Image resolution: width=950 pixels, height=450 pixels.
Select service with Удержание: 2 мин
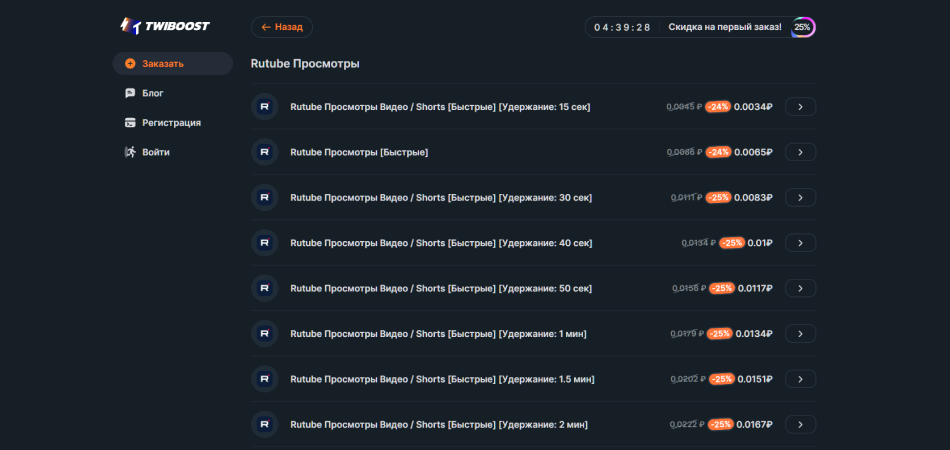tap(439, 425)
